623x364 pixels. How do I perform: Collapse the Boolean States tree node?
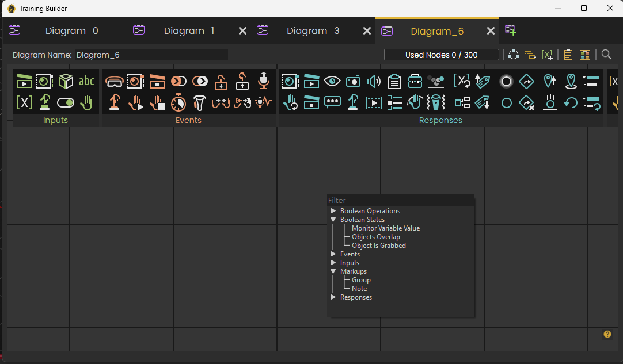pyautogui.click(x=333, y=220)
